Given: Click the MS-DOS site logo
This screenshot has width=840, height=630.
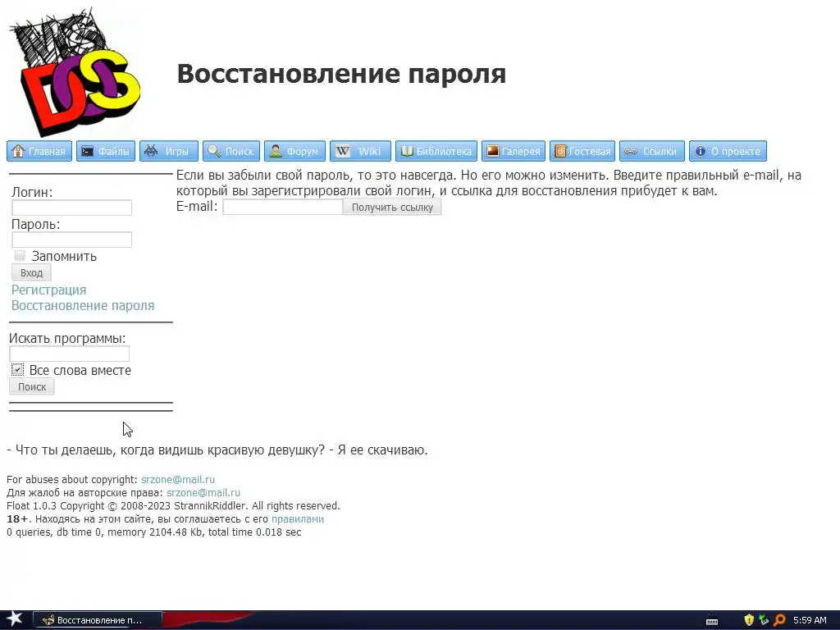Looking at the screenshot, I should coord(74,71).
